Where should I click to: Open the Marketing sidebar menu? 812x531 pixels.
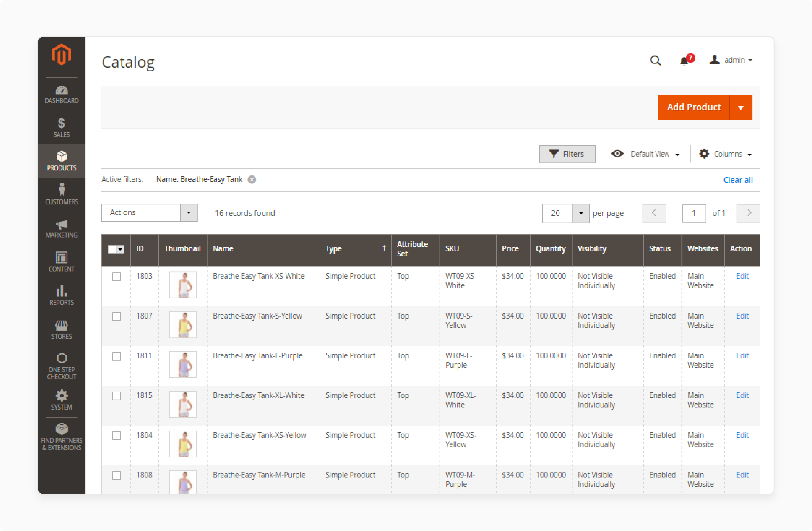tap(61, 229)
